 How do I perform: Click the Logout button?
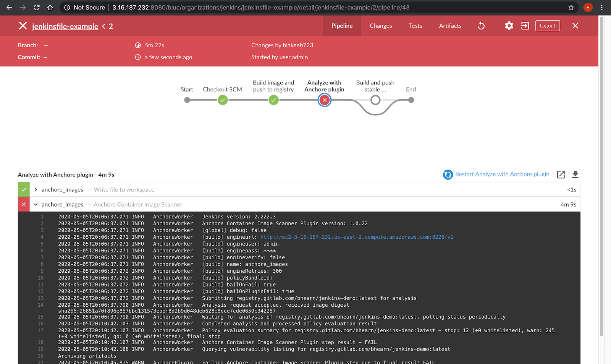point(547,26)
